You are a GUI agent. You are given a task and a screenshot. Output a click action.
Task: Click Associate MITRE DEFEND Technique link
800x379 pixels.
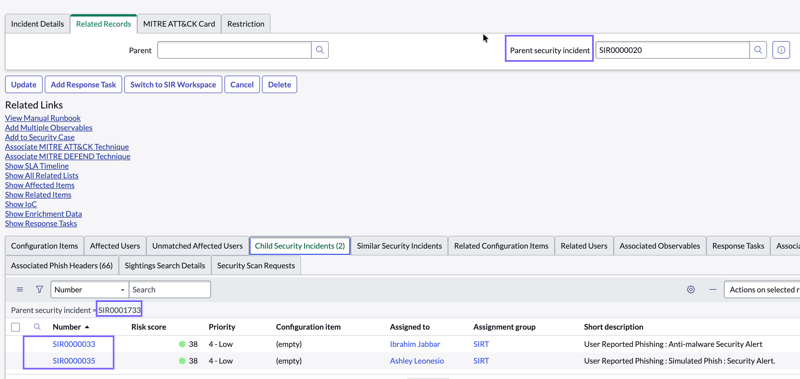68,156
